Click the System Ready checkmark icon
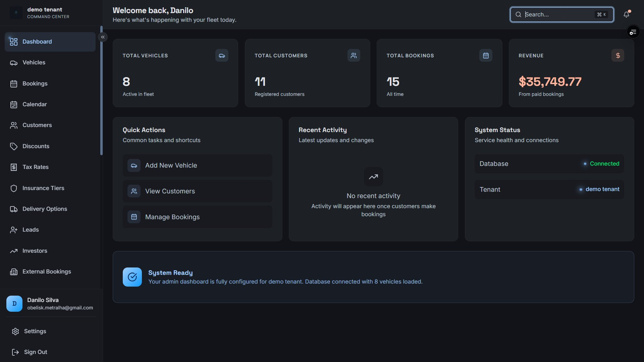644x362 pixels. coord(132,277)
